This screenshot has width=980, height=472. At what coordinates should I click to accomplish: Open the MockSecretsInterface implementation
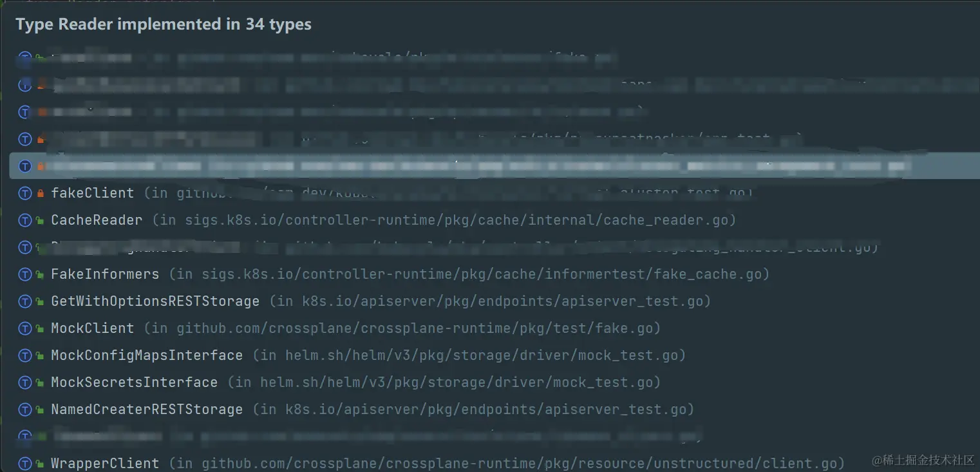pyautogui.click(x=134, y=382)
